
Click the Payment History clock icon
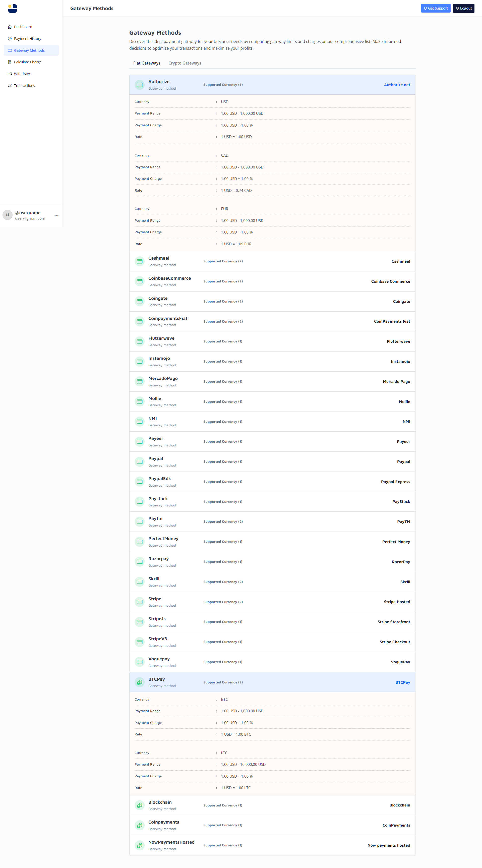(10, 39)
